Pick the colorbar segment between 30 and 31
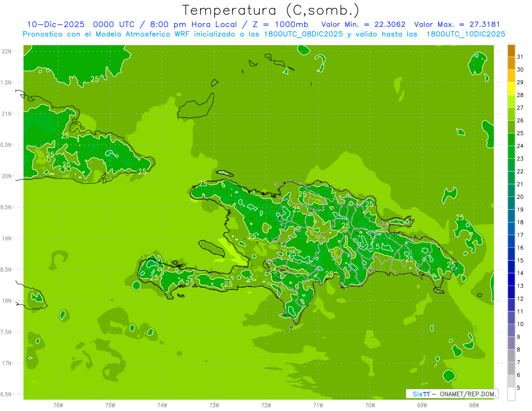The width and height of the screenshot is (532, 411). [x=511, y=63]
